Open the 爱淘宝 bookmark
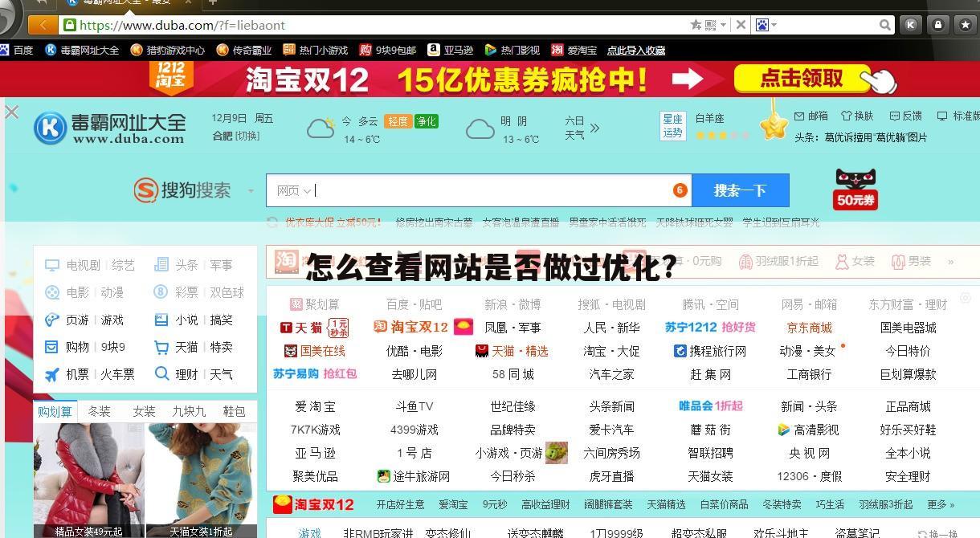Screen dimensions: 980x538 point(574,50)
